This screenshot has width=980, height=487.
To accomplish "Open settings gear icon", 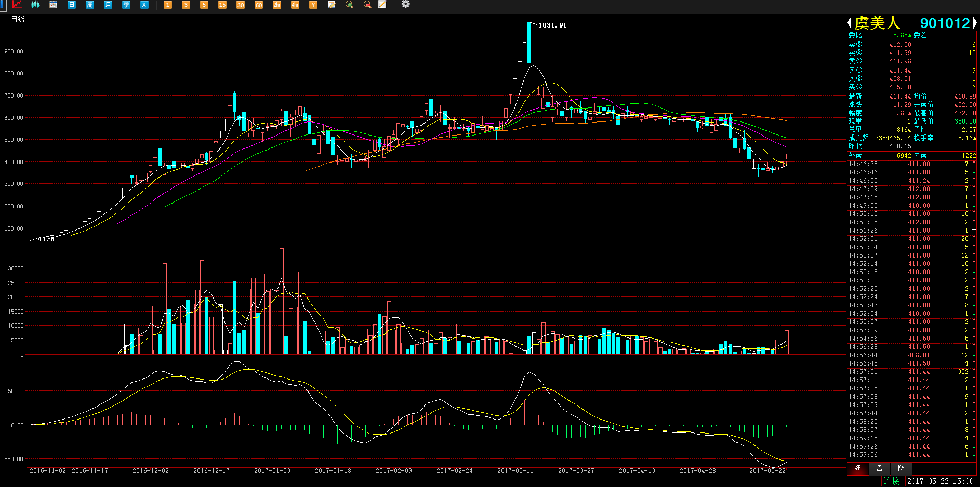I will 405,4.
